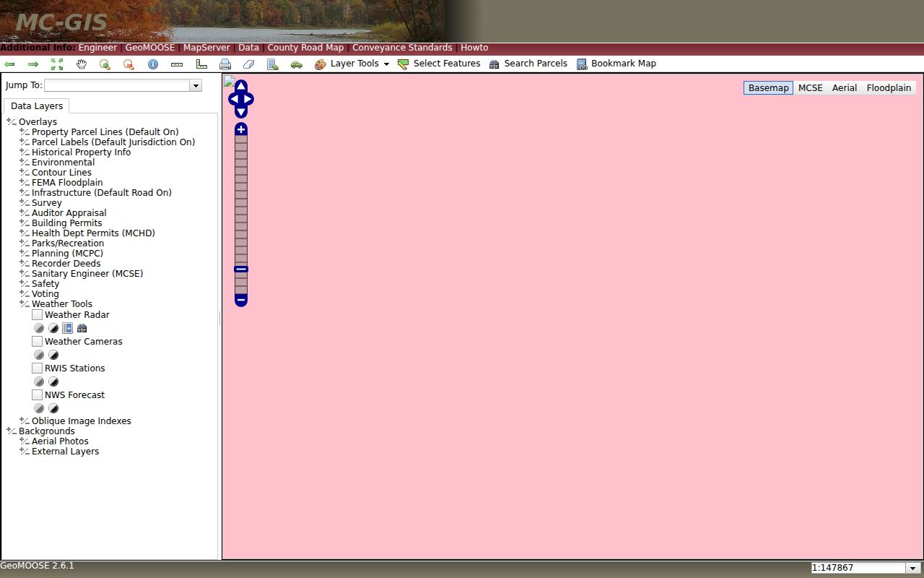Select the Data Layers tab

37,106
